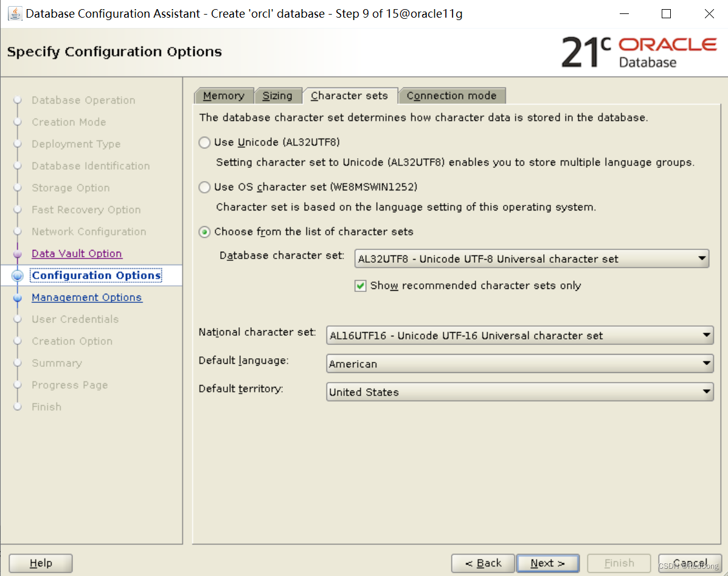This screenshot has width=728, height=576.
Task: Click the 'Specify Configuration Options' heading
Action: click(x=115, y=52)
